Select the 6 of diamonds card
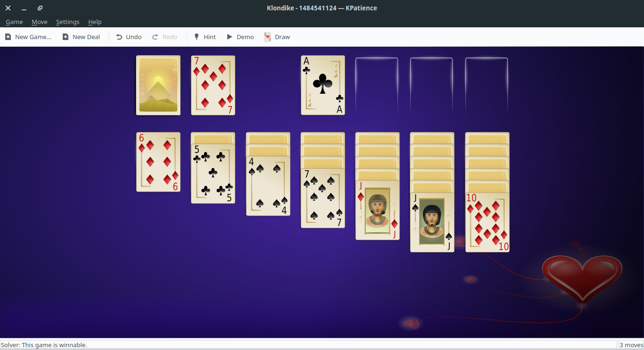The width and height of the screenshot is (644, 350). point(158,162)
